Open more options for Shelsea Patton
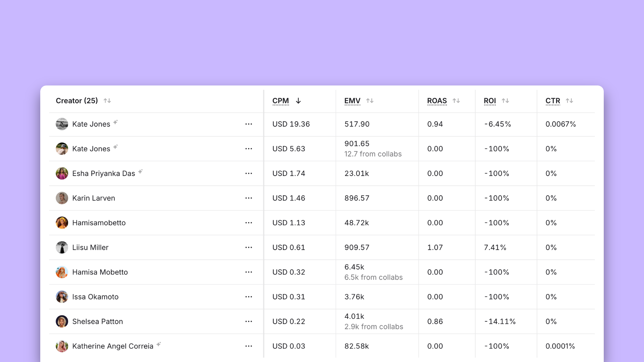644x362 pixels. pyautogui.click(x=249, y=321)
